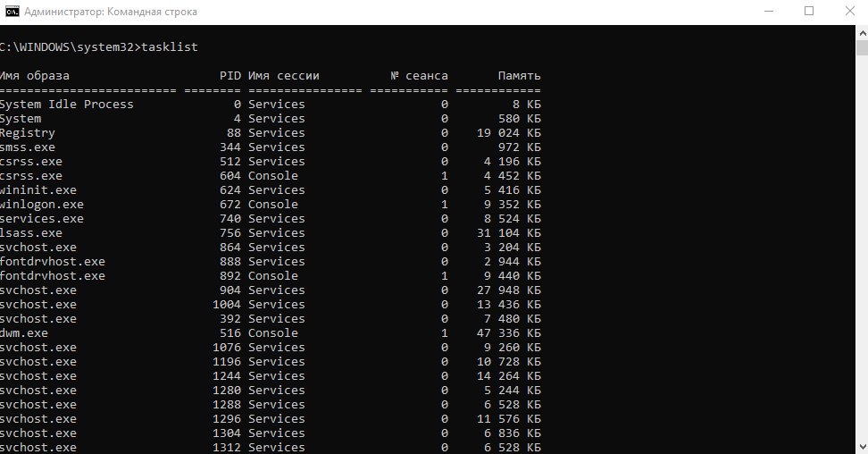Click the 'Имя сессии' column header

pyautogui.click(x=283, y=76)
